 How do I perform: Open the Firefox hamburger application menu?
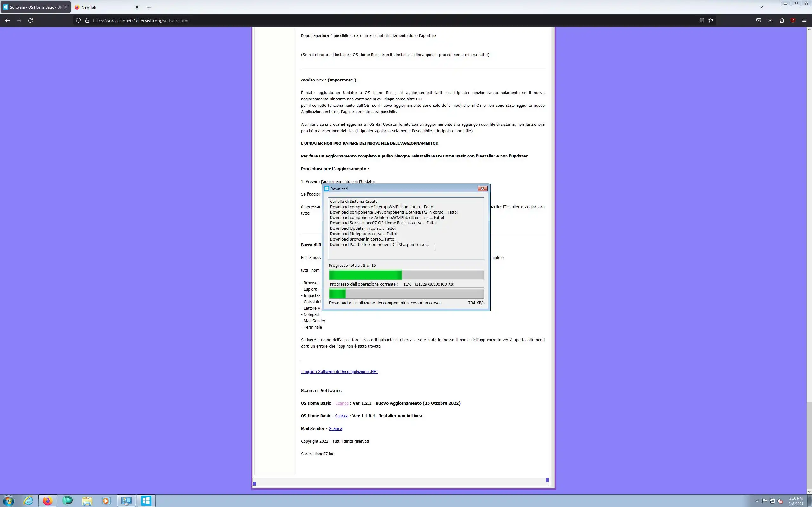804,21
